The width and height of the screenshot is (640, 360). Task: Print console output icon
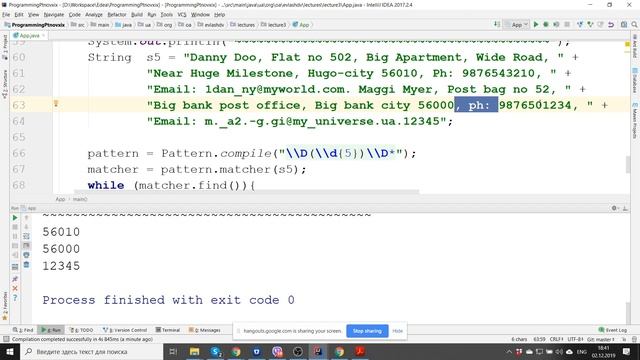click(x=26, y=255)
